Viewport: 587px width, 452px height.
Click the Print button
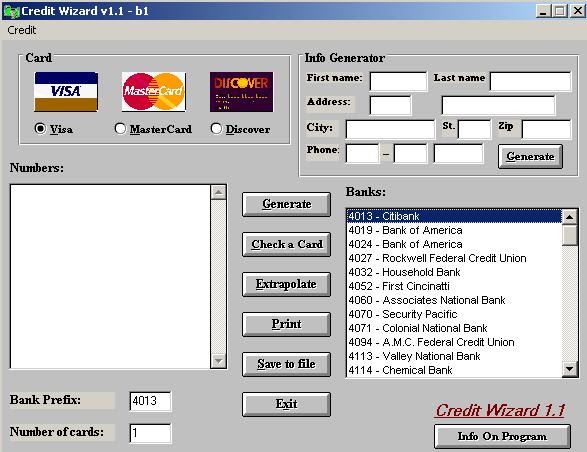coord(286,324)
